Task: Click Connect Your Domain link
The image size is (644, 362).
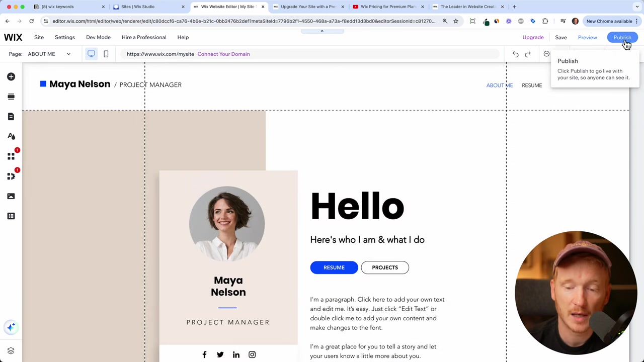Action: (223, 54)
